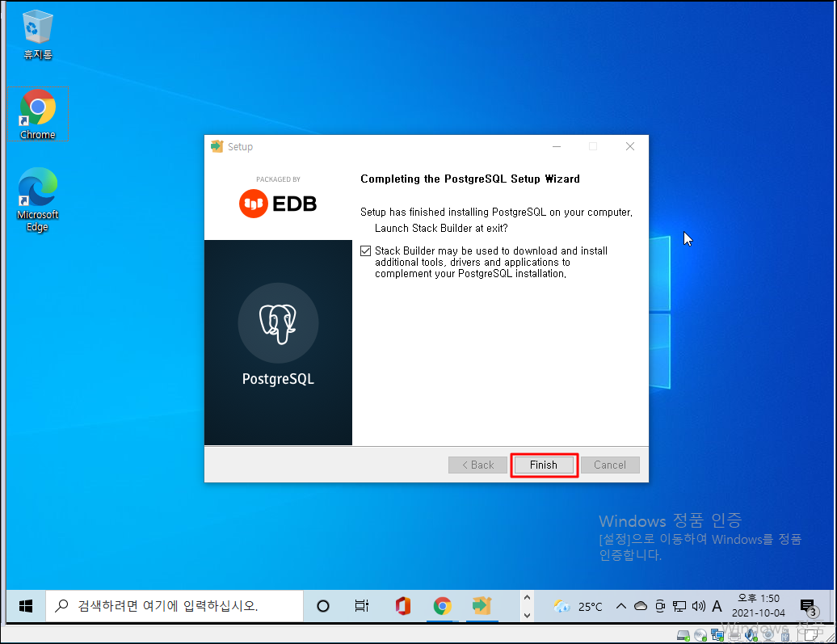Click the Setup title bar installer icon
Screen dimensions: 837x644
point(217,146)
